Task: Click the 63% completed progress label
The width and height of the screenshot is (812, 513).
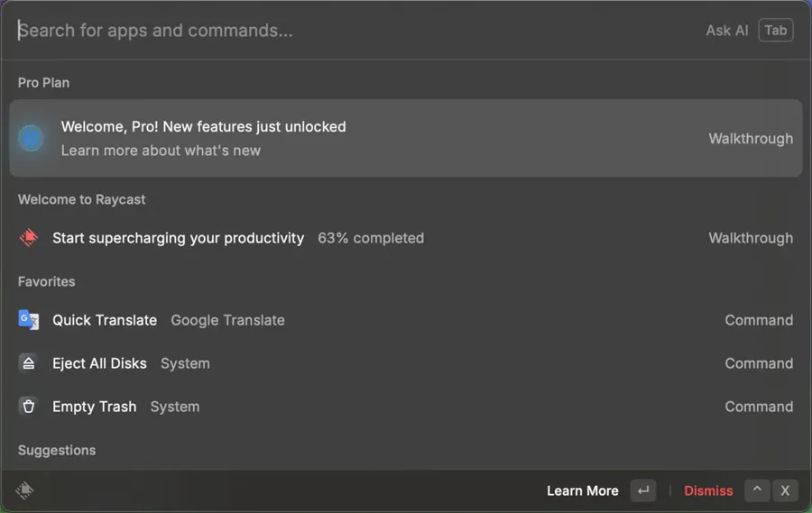Action: pos(371,238)
